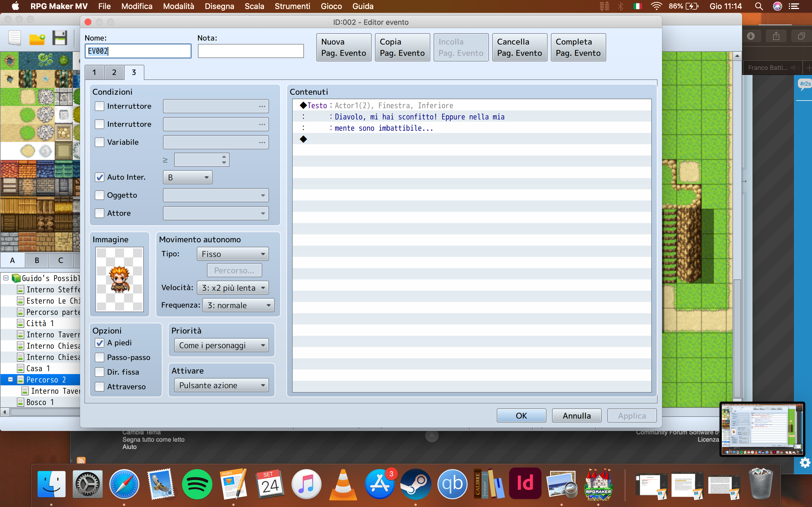Screen dimensions: 812x507
Task: Open Spotlight search magnifier icon
Action: click(x=759, y=6)
